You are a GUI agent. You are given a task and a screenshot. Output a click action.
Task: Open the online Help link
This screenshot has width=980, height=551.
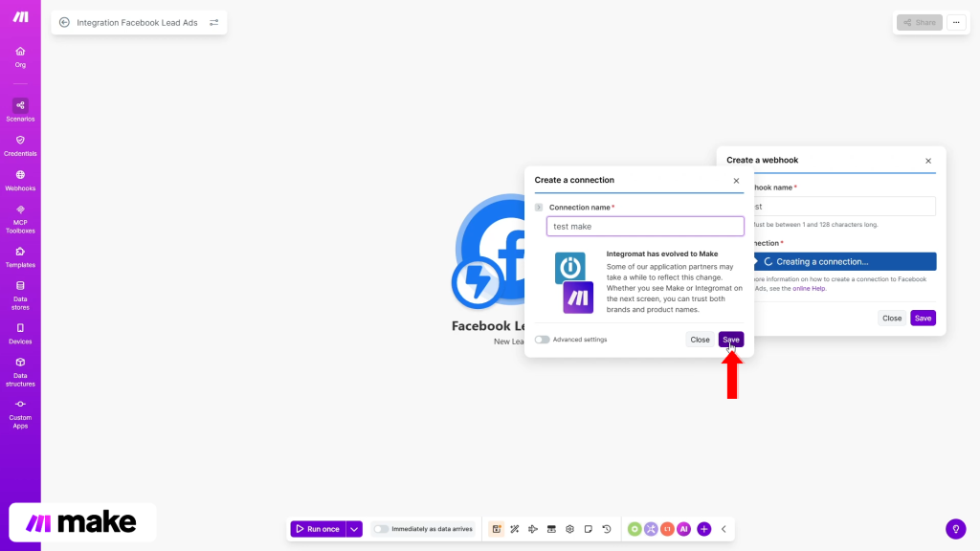pyautogui.click(x=809, y=289)
